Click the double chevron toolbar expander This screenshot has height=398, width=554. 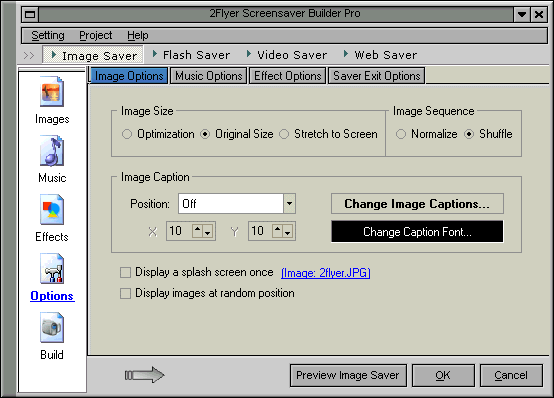point(29,55)
